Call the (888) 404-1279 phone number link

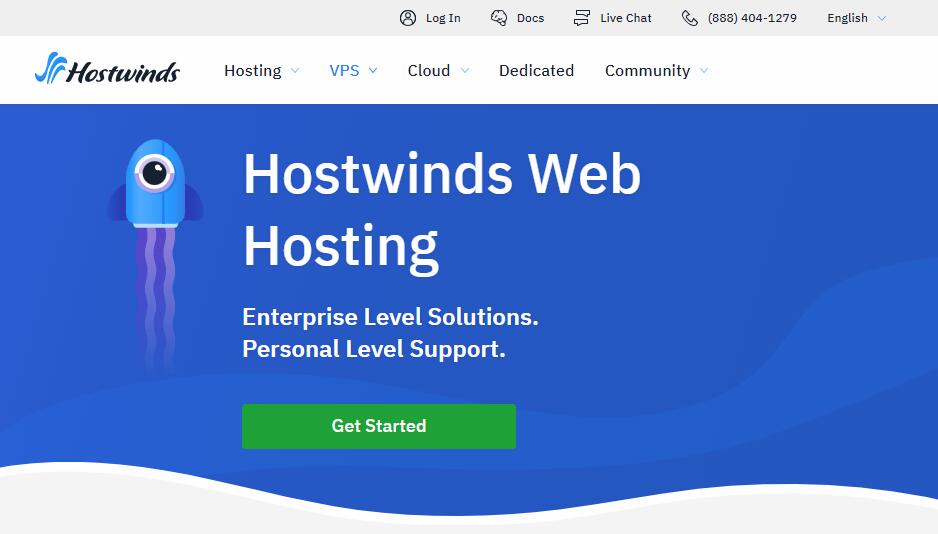[752, 18]
